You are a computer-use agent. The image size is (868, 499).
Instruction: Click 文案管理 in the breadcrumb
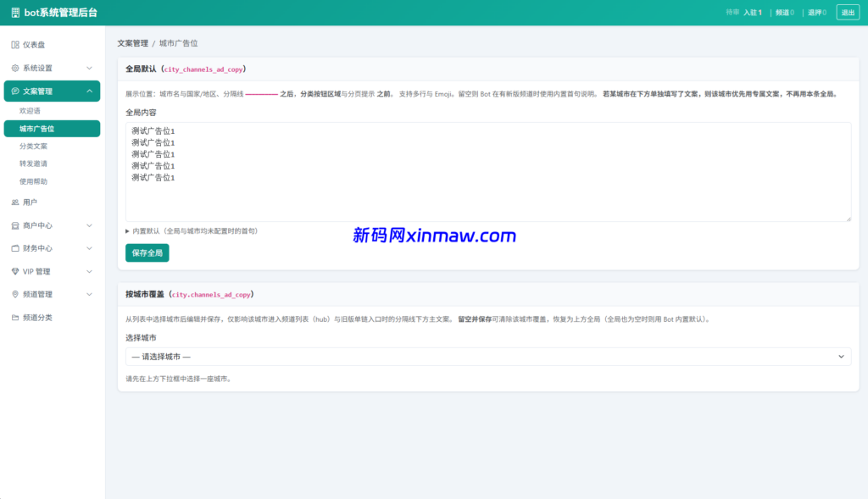point(132,41)
